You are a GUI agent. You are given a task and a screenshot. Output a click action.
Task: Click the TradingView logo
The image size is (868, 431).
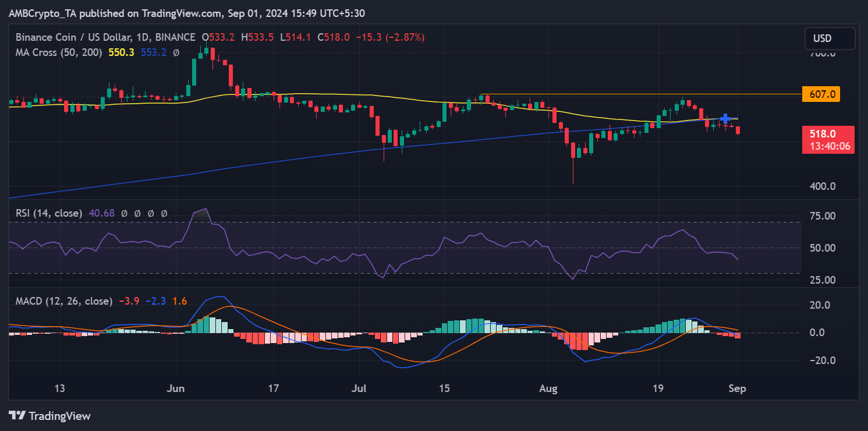49,416
